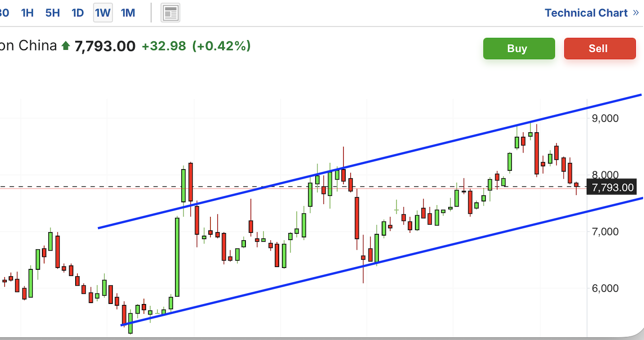This screenshot has height=340, width=644.
Task: Click the (+0.42%) percentage change
Action: click(221, 46)
